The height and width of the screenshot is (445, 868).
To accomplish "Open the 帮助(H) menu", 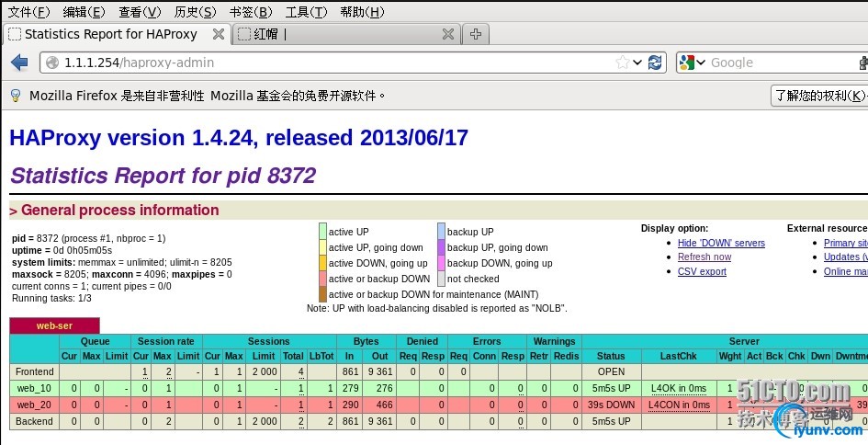I will point(362,12).
